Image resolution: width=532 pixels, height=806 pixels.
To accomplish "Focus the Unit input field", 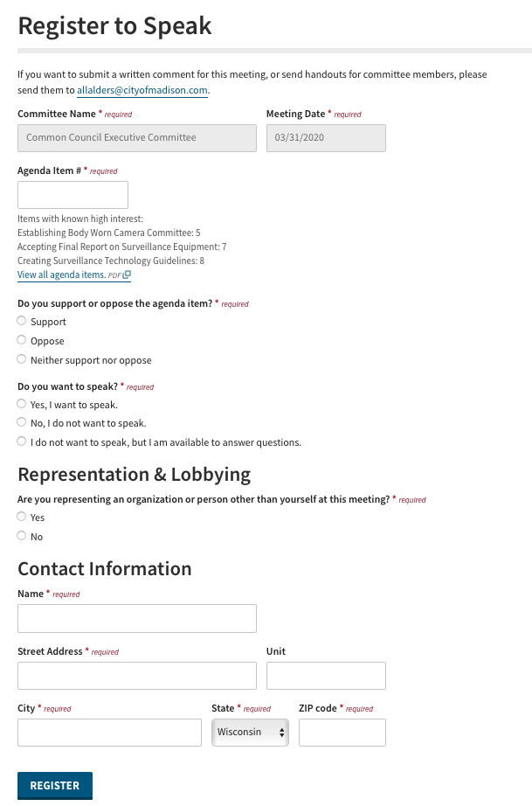I will tap(326, 676).
